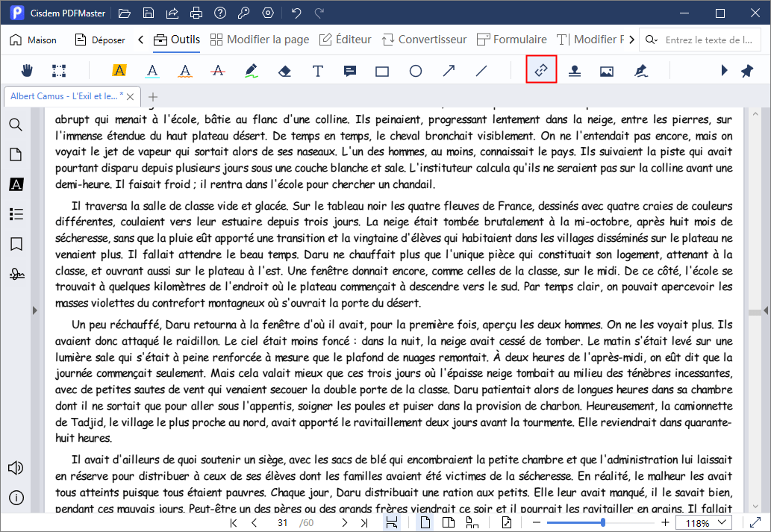Go to Maison home

[x=34, y=40]
